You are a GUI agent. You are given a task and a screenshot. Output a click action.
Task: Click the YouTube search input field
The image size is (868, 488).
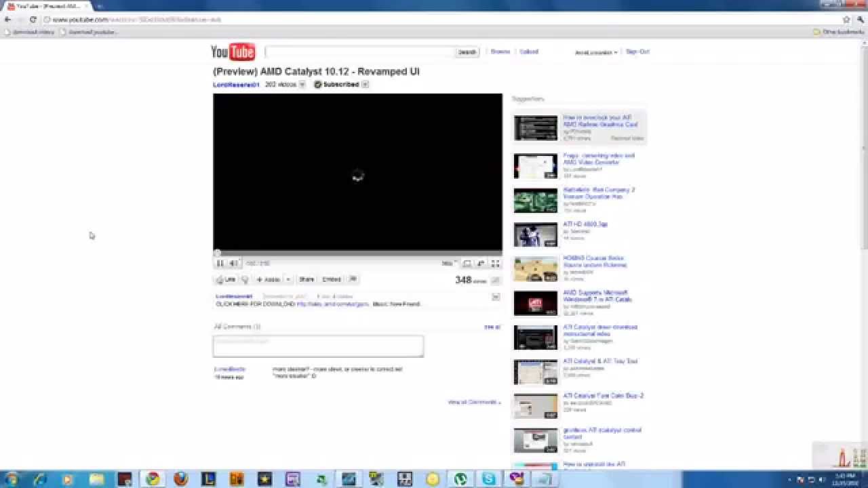click(359, 52)
